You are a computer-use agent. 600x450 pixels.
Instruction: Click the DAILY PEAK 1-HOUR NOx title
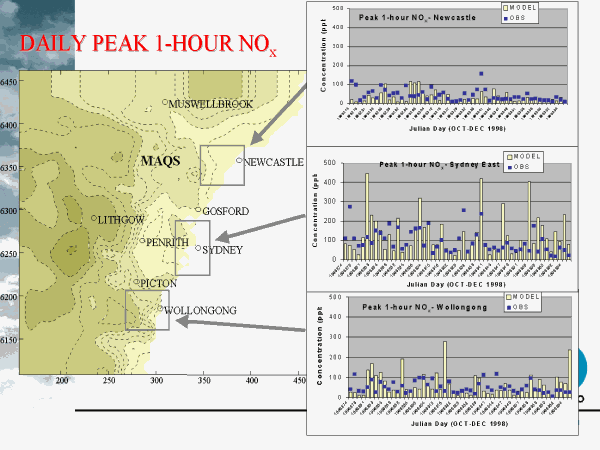coord(148,44)
